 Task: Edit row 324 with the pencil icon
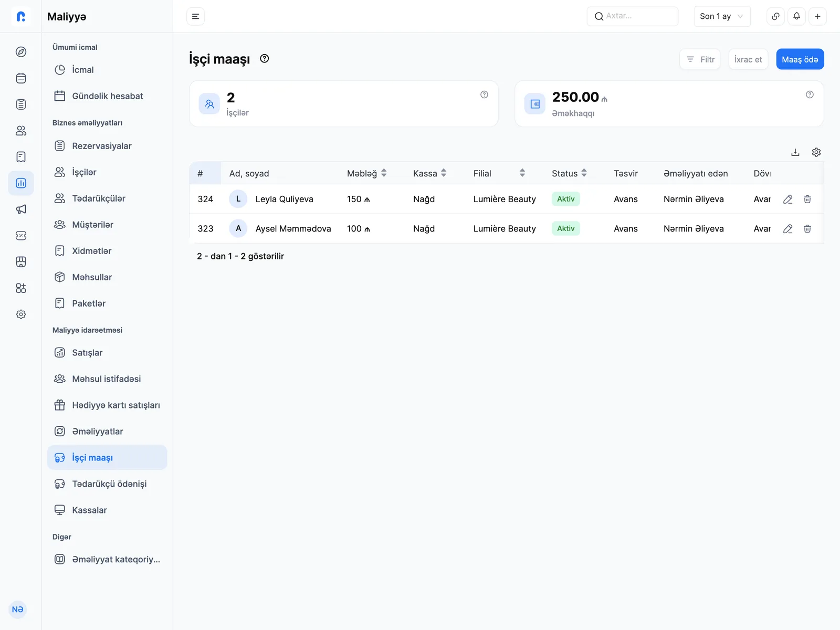point(788,199)
